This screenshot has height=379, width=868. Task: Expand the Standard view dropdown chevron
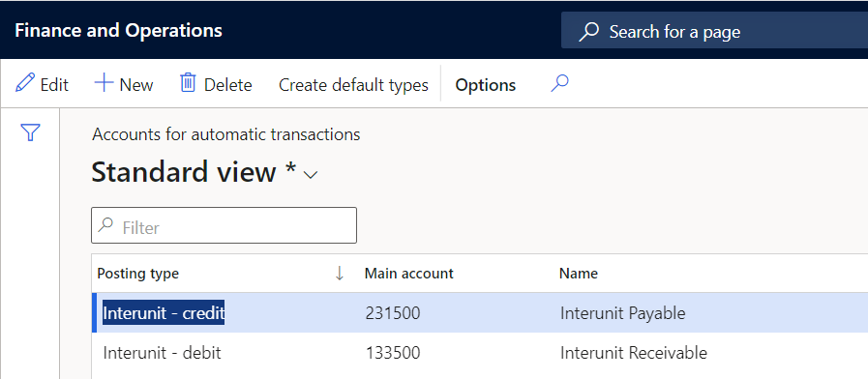[312, 175]
